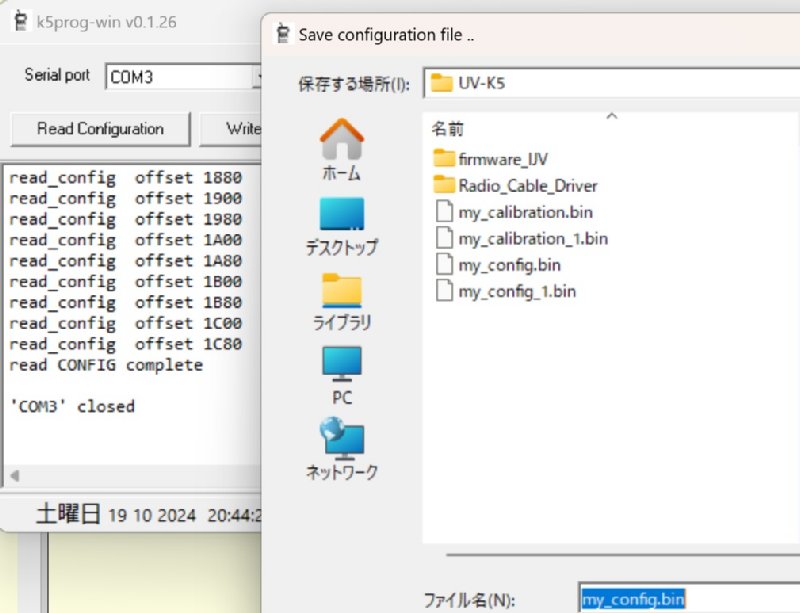Click file icon of my_calibration.bin
This screenshot has width=800, height=613.
point(444,211)
